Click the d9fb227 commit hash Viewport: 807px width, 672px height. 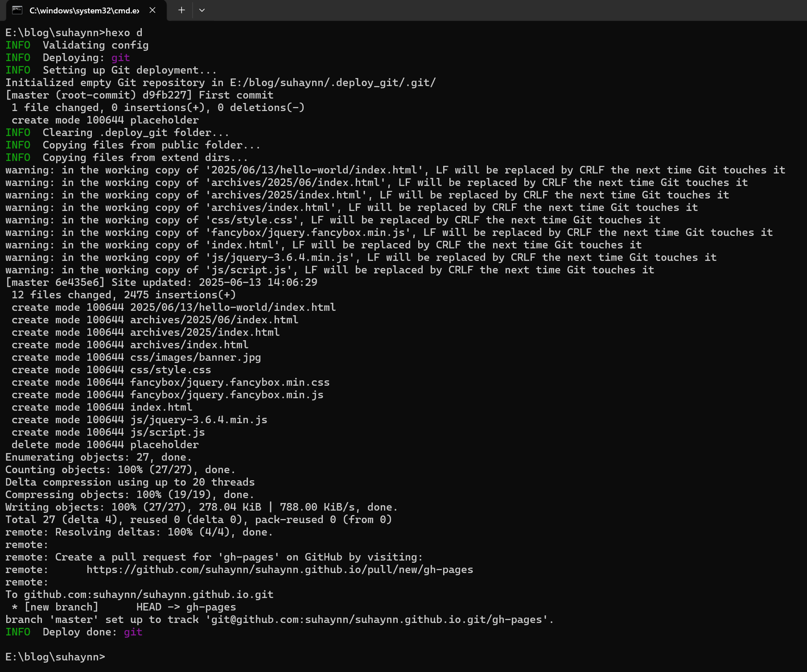point(164,95)
